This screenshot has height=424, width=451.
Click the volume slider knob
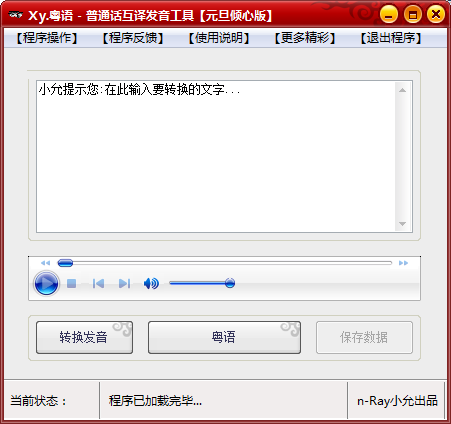pyautogui.click(x=230, y=283)
